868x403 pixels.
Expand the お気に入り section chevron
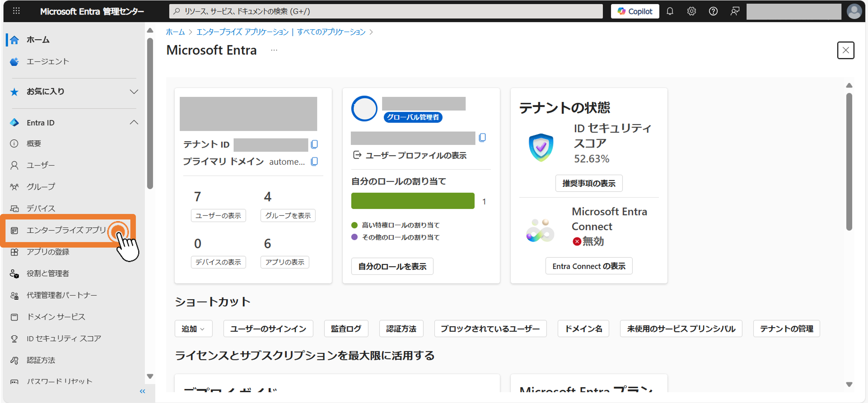134,92
